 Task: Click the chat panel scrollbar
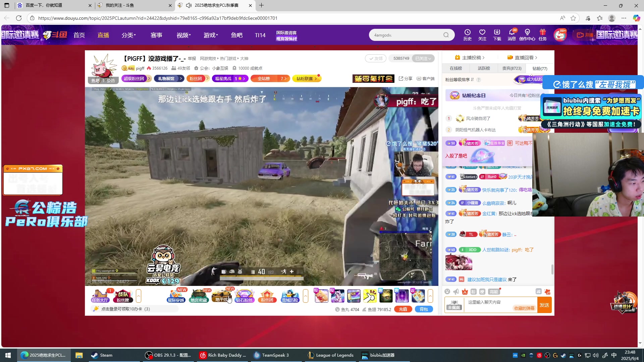coord(552,269)
